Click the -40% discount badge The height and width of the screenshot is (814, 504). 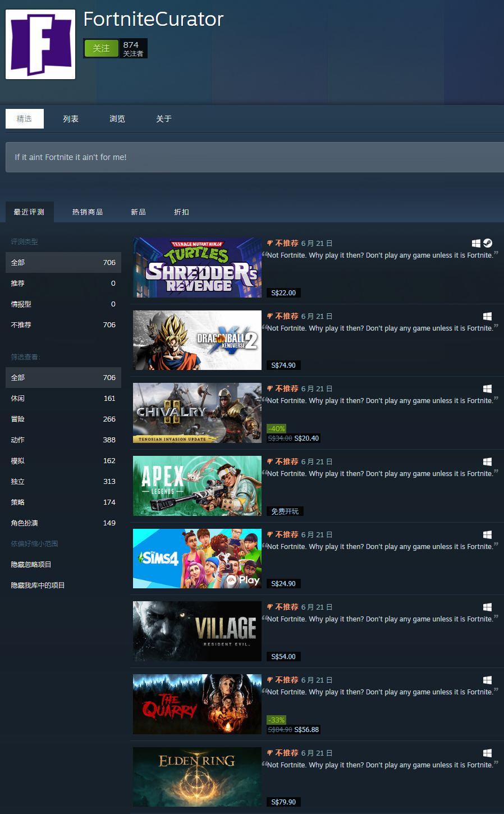[x=277, y=428]
